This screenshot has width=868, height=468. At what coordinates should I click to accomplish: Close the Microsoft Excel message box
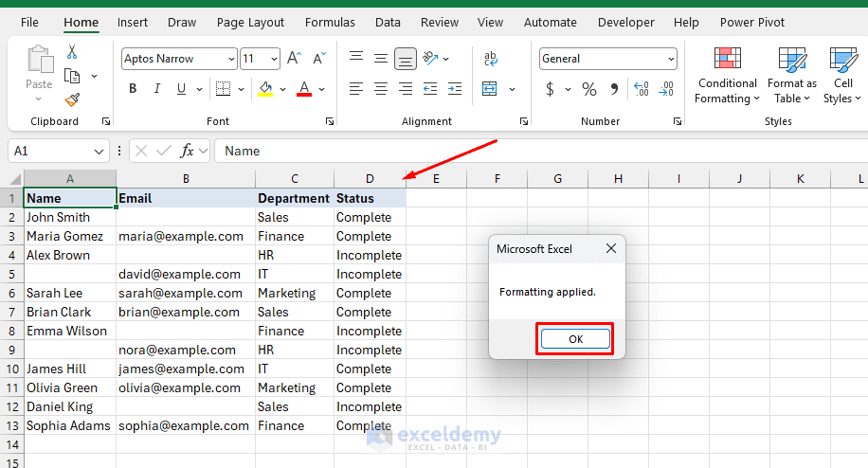pyautogui.click(x=610, y=248)
